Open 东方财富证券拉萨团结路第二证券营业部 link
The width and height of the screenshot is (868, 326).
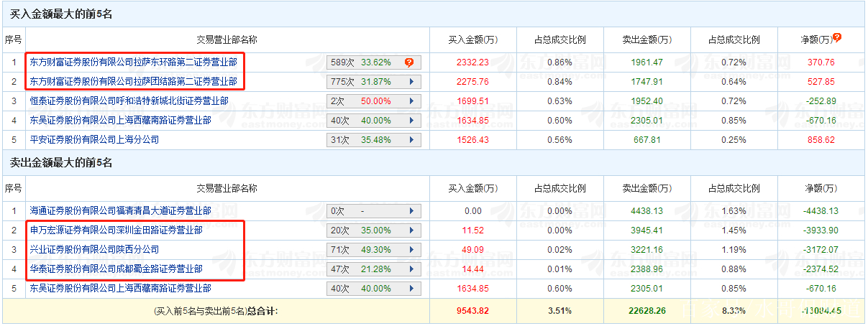coord(133,81)
